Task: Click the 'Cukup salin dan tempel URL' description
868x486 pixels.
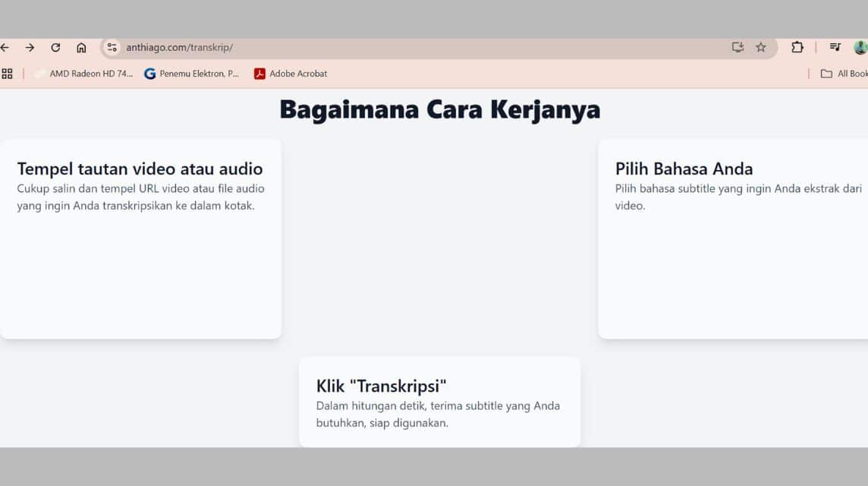Action: pos(140,197)
